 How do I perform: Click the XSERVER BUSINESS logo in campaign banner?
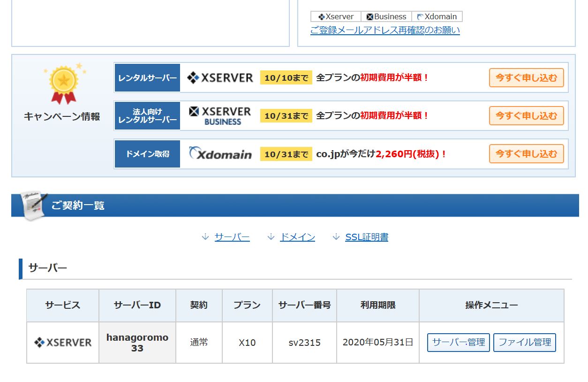(x=220, y=116)
